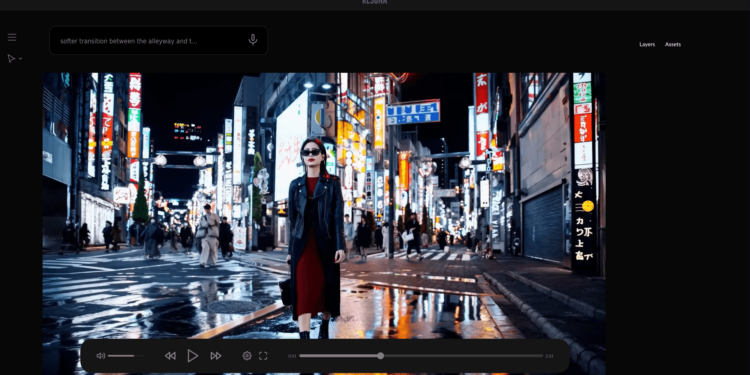Rewind the video
The image size is (750, 375).
tap(170, 356)
